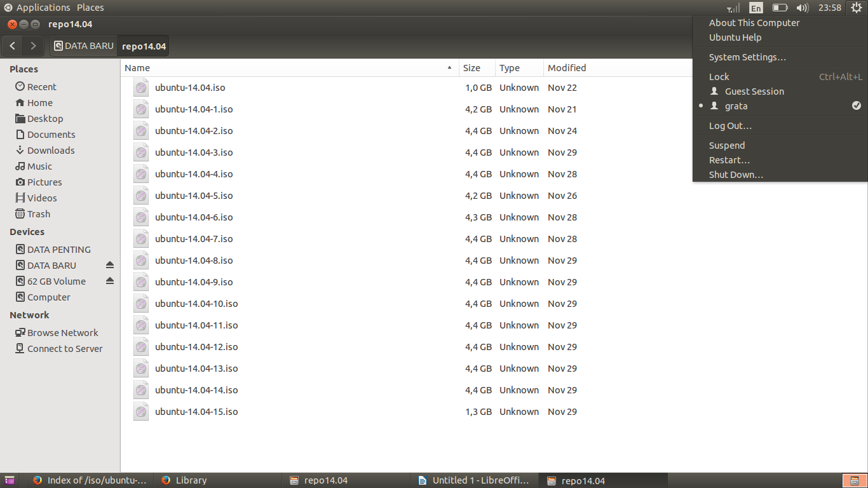Click the ubuntu-14.04-7.iso disc icon

point(141,239)
